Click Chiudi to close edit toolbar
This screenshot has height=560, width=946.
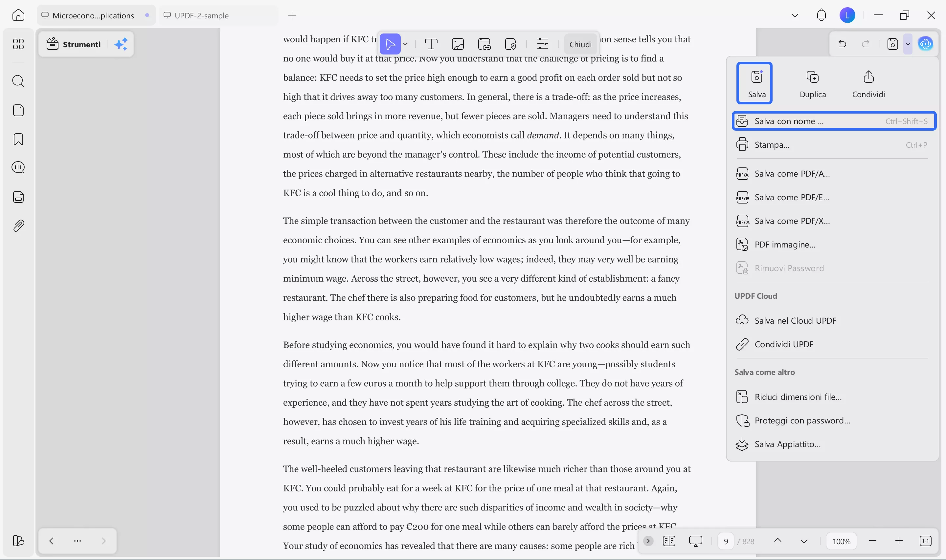click(x=580, y=44)
